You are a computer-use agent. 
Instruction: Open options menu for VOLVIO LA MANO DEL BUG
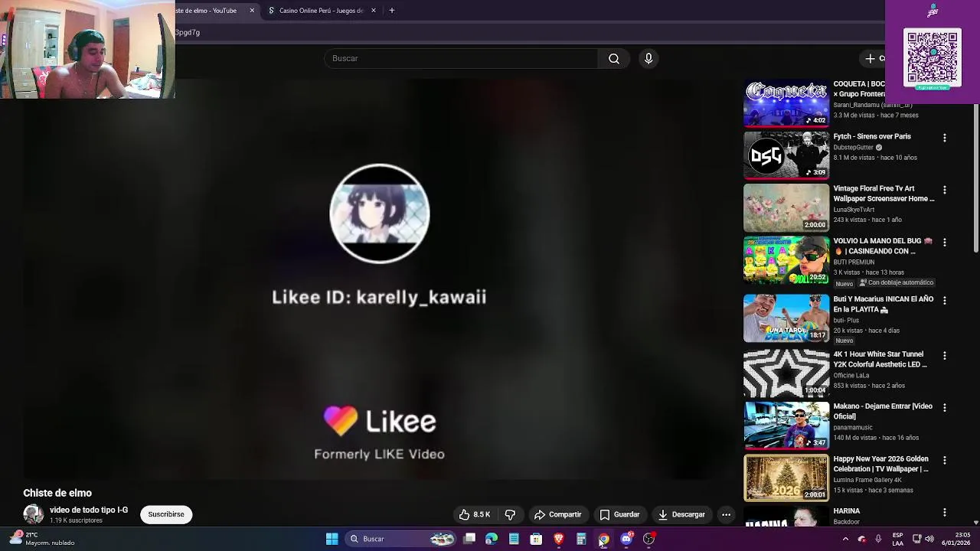point(944,243)
